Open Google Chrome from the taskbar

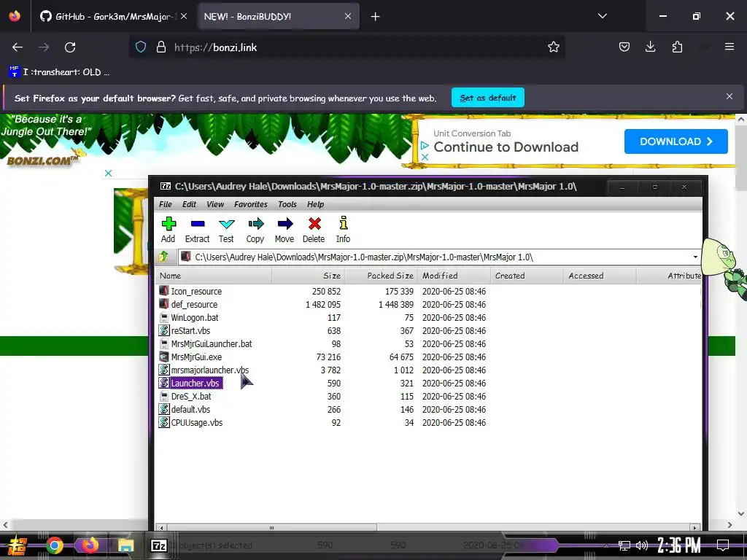click(55, 545)
